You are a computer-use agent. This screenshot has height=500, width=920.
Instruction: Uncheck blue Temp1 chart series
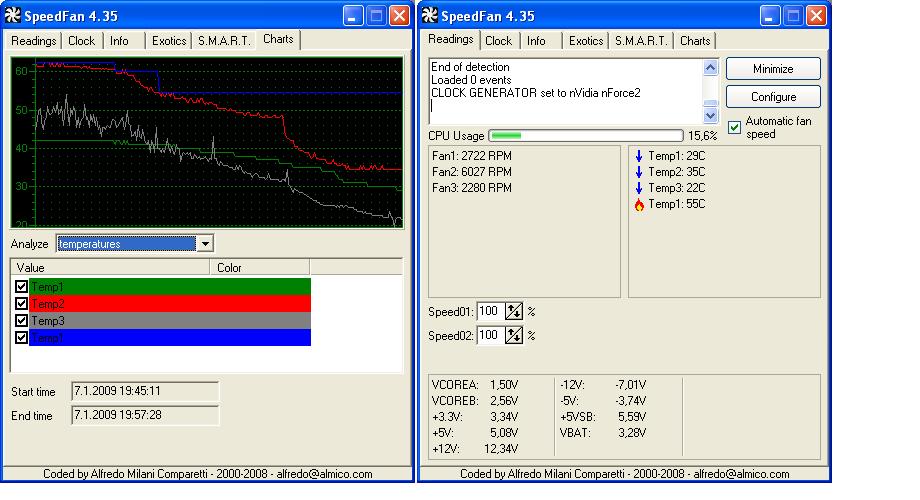point(21,337)
